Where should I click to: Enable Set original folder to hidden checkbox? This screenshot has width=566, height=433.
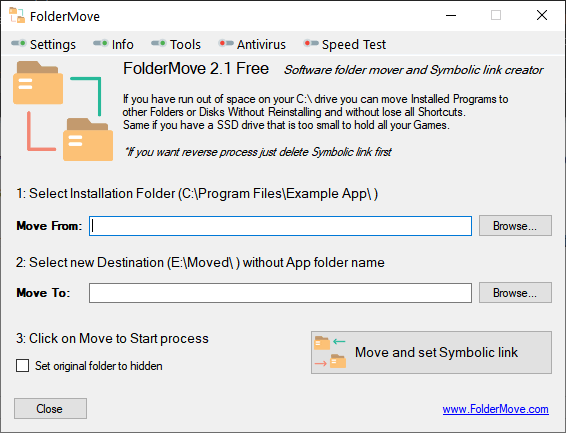coord(22,365)
